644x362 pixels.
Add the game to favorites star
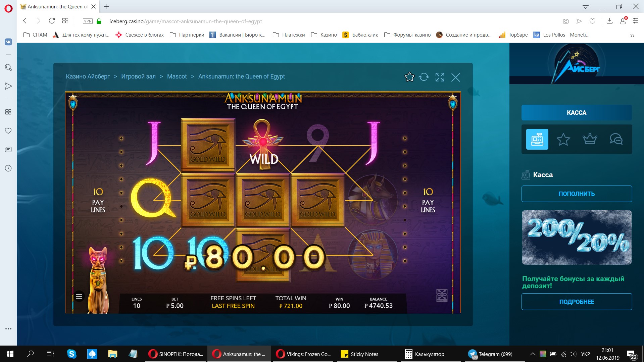[409, 77]
